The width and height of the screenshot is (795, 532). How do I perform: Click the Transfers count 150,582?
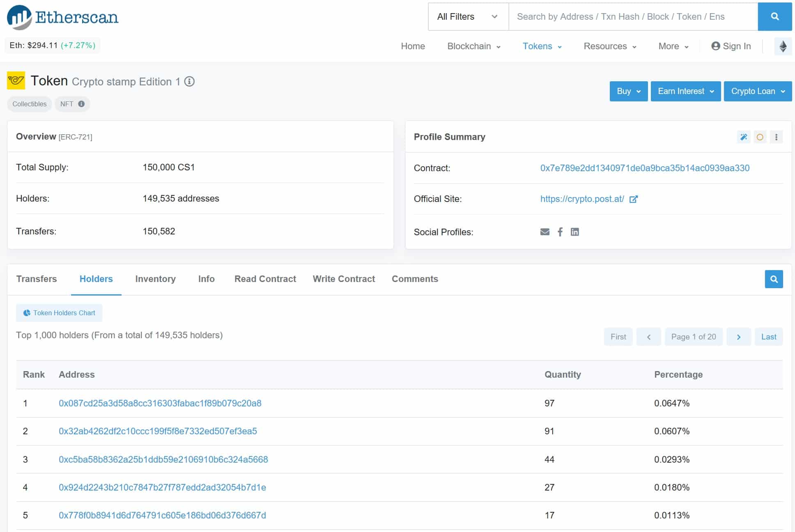click(159, 231)
